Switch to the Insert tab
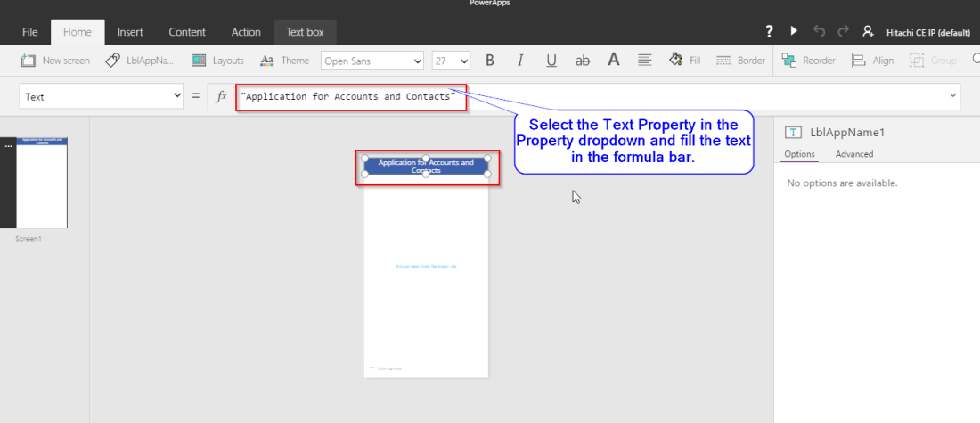 click(x=130, y=32)
